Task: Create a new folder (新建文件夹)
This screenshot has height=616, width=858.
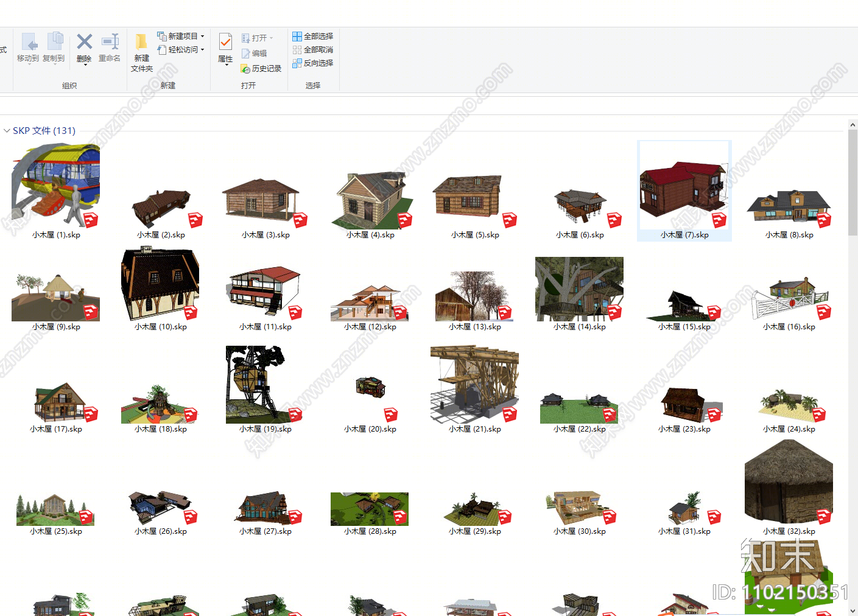Action: click(x=141, y=52)
